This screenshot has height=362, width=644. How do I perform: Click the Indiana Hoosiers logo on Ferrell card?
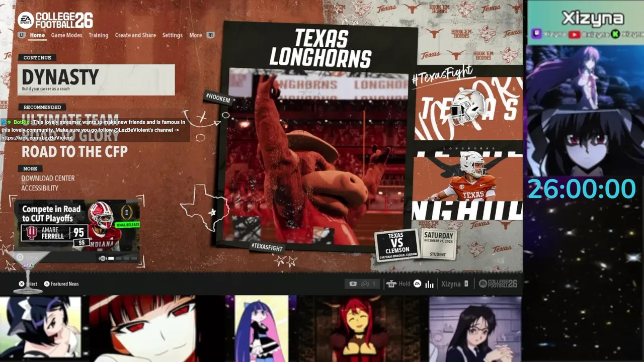[x=32, y=232]
